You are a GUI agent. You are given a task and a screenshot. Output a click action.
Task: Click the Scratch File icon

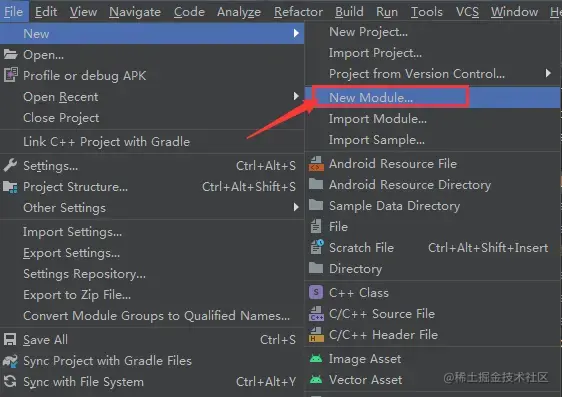316,247
